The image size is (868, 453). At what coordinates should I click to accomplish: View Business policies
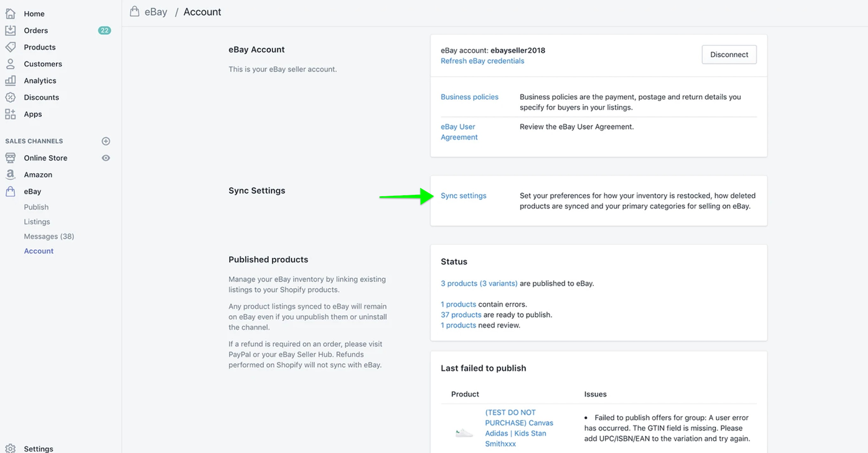469,97
